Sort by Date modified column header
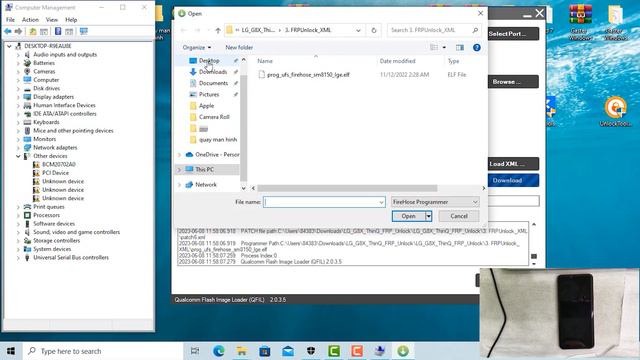 (x=398, y=61)
